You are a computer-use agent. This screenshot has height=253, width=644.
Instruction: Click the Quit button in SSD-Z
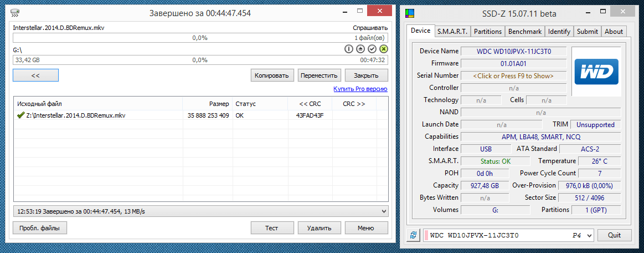pyautogui.click(x=614, y=235)
